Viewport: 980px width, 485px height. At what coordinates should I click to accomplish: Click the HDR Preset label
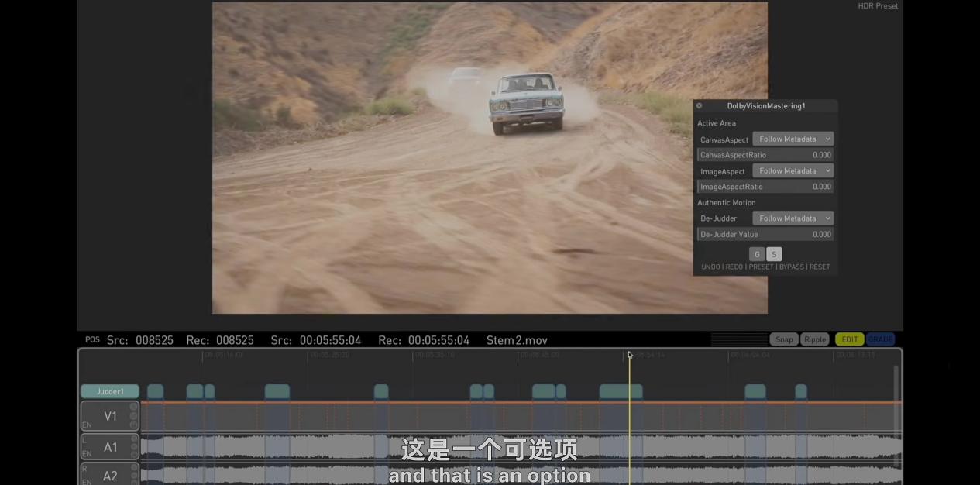(x=878, y=6)
